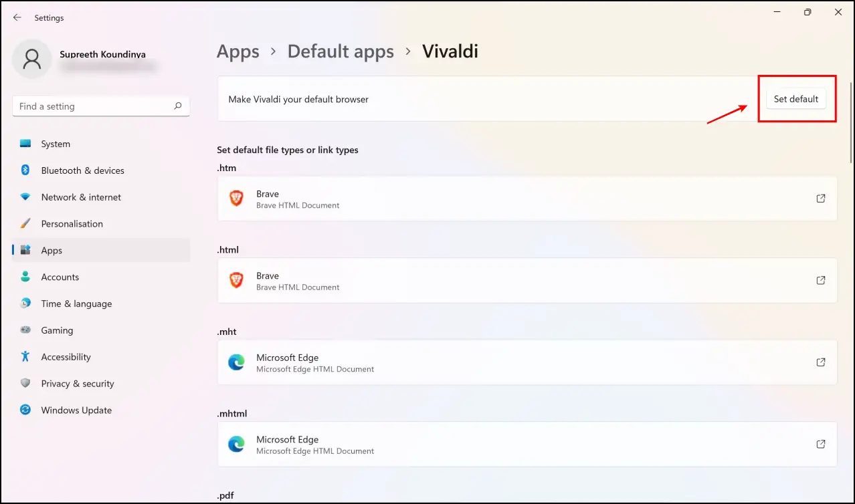
Task: Click the Set default button
Action: 796,99
